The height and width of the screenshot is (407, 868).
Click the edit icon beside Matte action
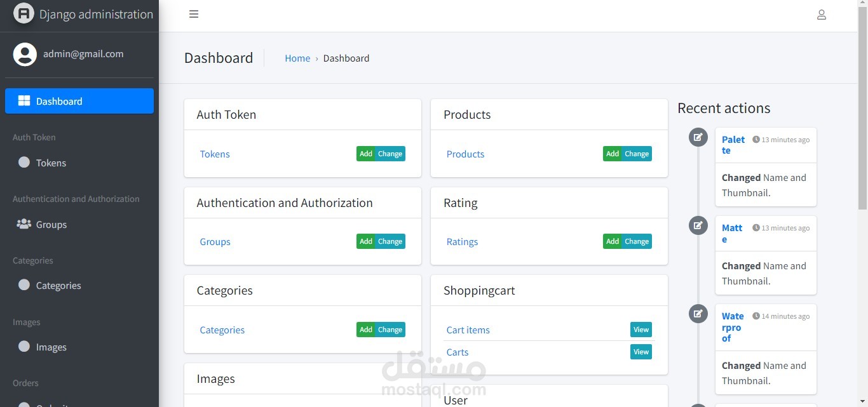(698, 225)
